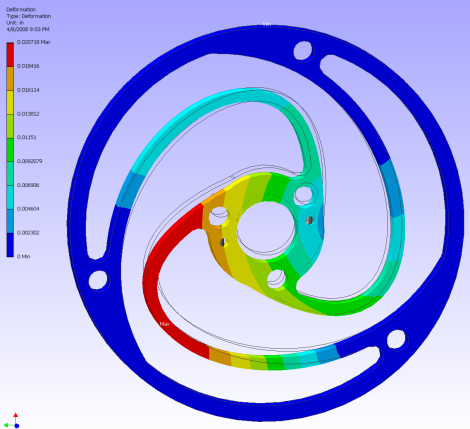Screen dimensions: 470x429
Task: Click the '0.01151' legend value
Action: tap(27, 137)
